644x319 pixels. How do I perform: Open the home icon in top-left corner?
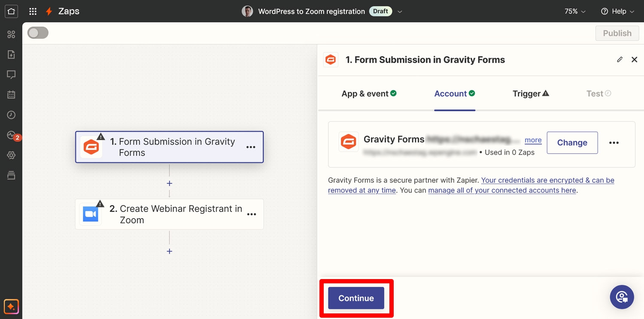click(x=11, y=11)
